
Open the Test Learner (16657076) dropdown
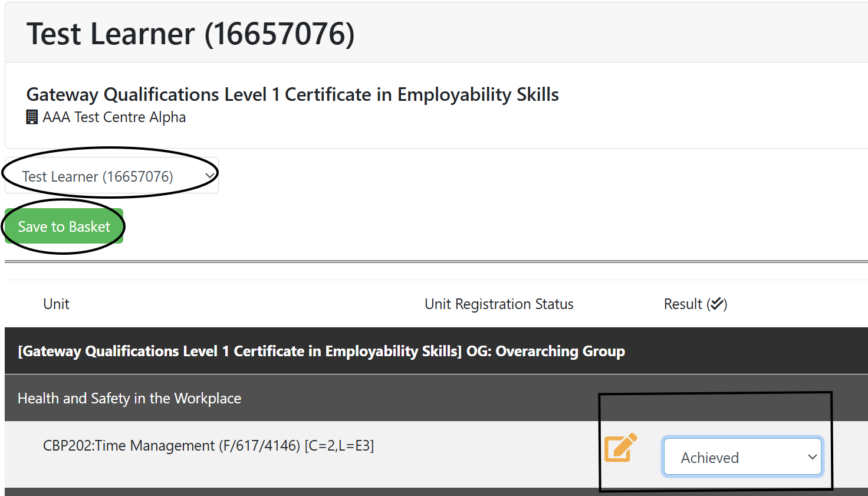111,176
